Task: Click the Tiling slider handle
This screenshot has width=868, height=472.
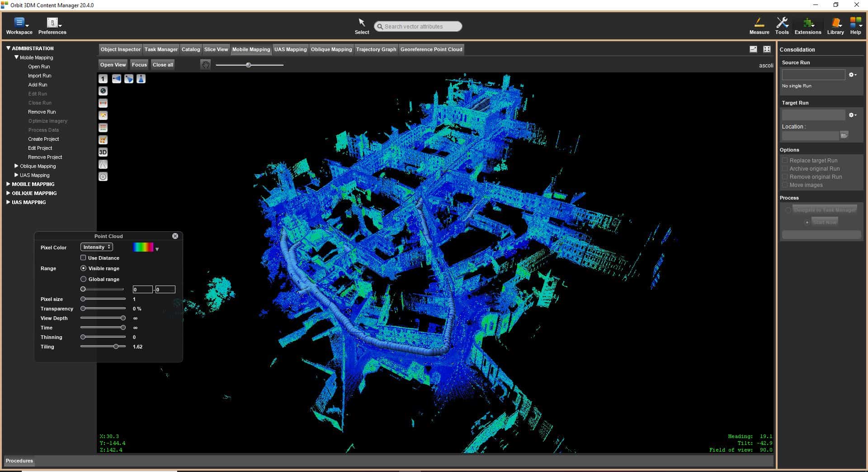Action: tap(116, 347)
